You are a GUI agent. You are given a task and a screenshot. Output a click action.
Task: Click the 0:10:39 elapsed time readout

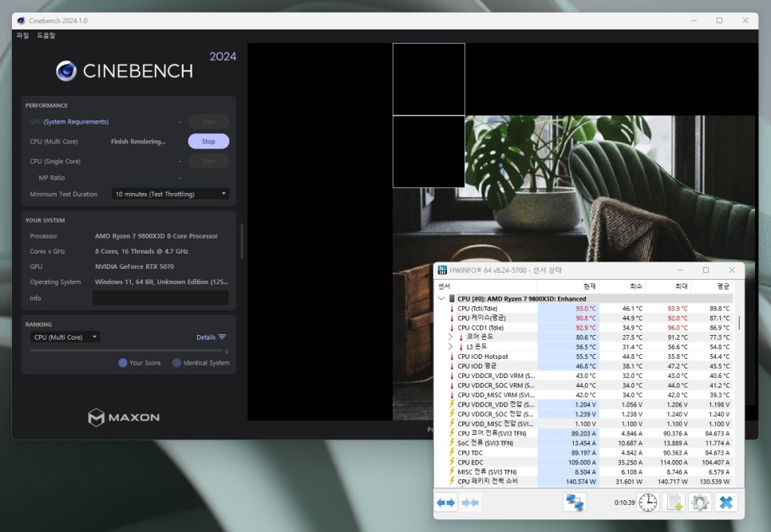coord(624,502)
